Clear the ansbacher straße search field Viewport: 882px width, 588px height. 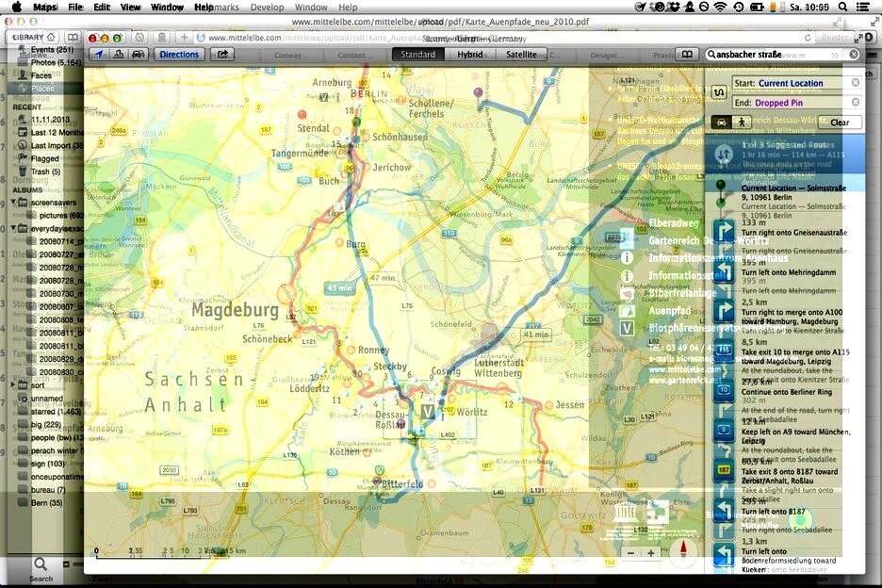(x=854, y=55)
